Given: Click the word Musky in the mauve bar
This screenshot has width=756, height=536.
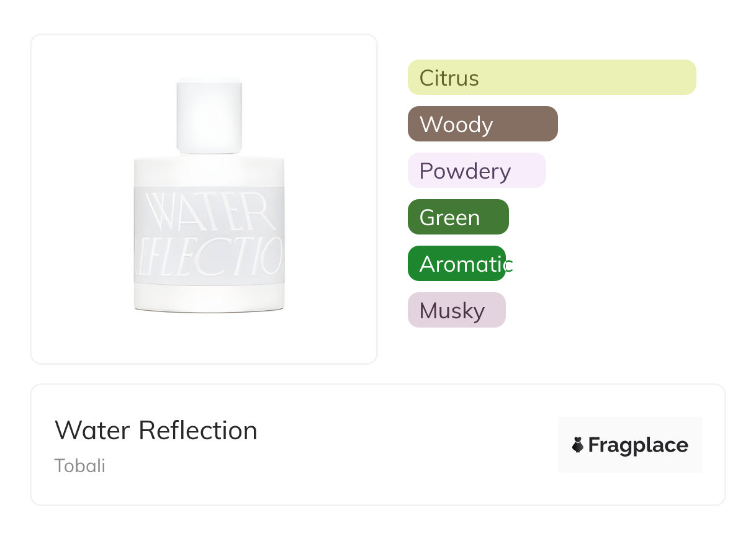Looking at the screenshot, I should [x=452, y=311].
